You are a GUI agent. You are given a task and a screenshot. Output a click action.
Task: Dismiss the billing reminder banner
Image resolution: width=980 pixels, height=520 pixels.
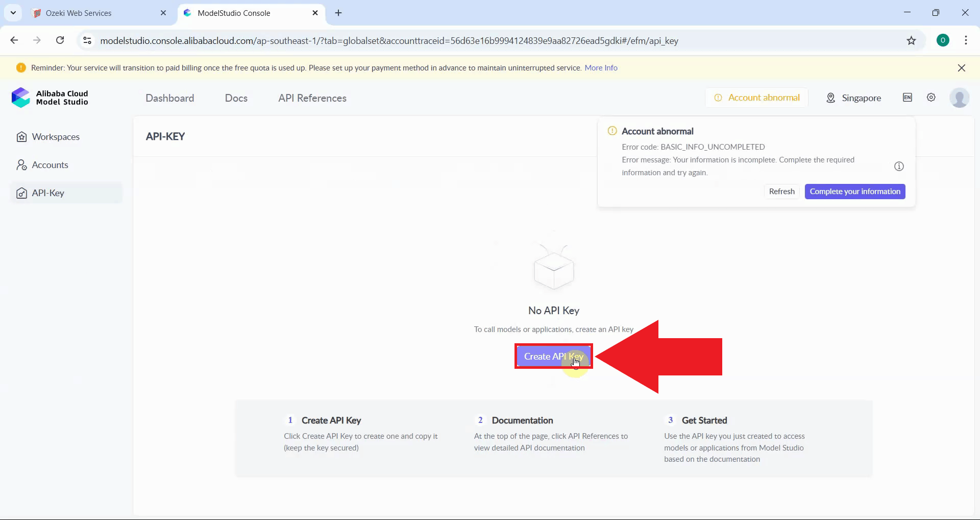click(962, 67)
